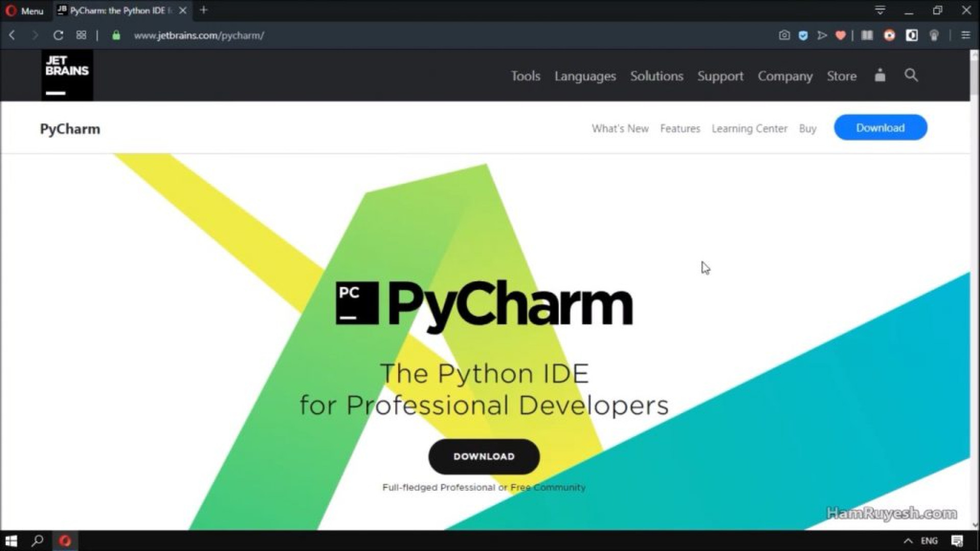Image resolution: width=980 pixels, height=551 pixels.
Task: Open Windows taskbar search
Action: pyautogui.click(x=37, y=541)
